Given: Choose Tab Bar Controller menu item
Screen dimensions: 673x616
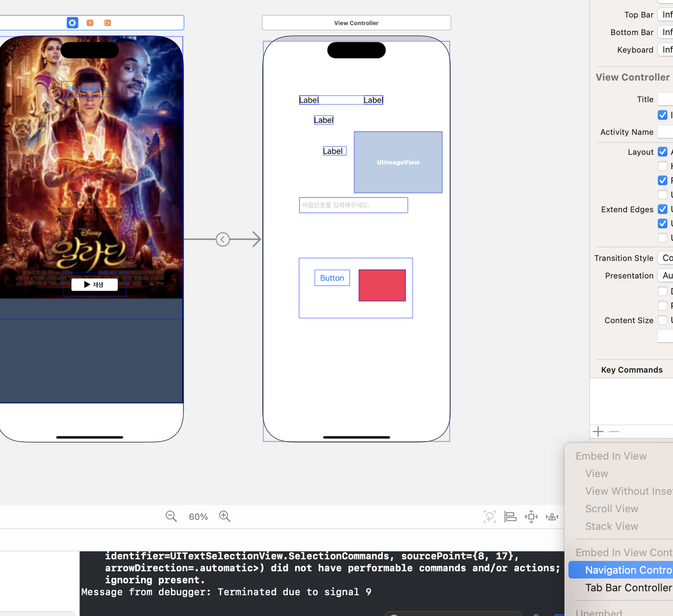Looking at the screenshot, I should [x=621, y=588].
